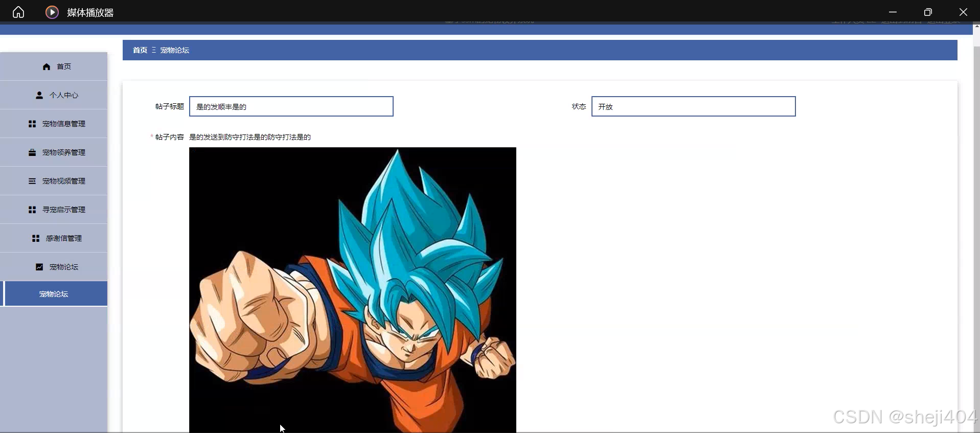Click the 媒体播放器 window title text
This screenshot has height=433, width=980.
pos(90,12)
